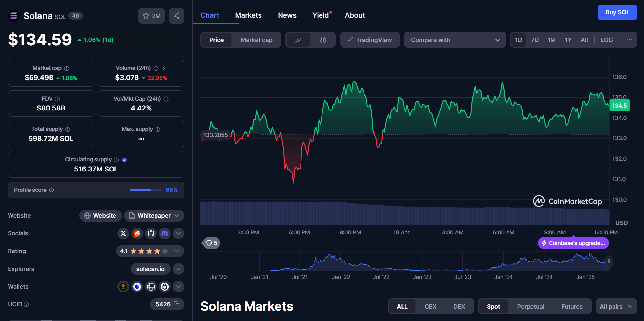Toggle chart to Market cap view
This screenshot has height=321, width=644.
(257, 40)
